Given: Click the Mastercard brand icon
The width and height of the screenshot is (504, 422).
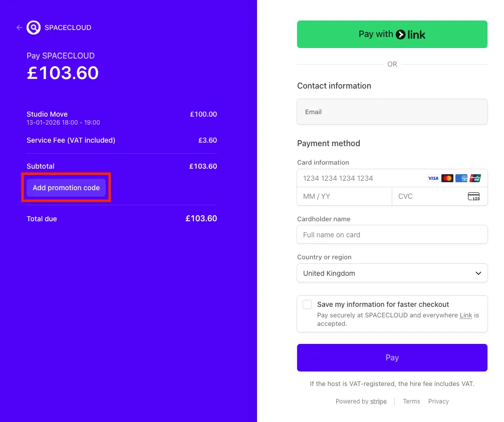Looking at the screenshot, I should (x=447, y=178).
